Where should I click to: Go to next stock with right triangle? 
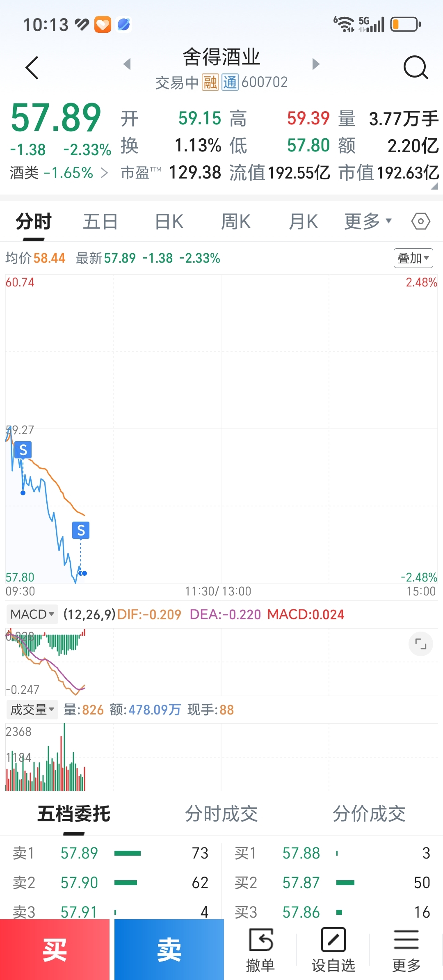[x=315, y=64]
